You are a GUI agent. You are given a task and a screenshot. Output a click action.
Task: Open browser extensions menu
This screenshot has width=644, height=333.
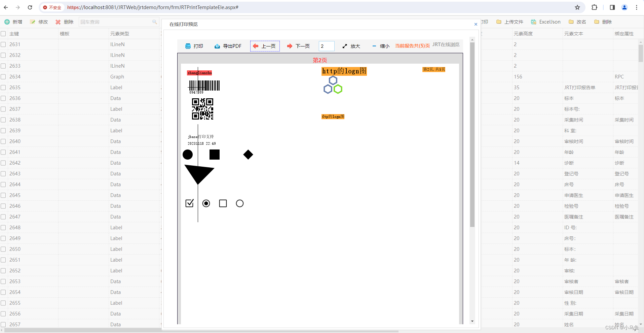coord(595,7)
